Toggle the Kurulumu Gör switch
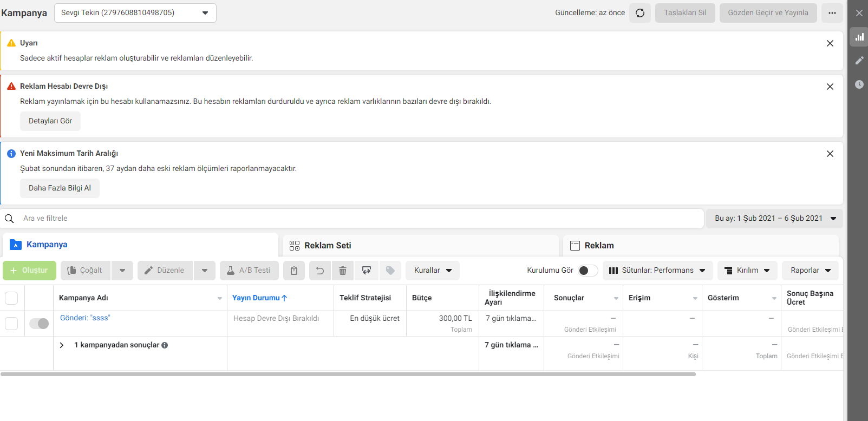 point(588,271)
